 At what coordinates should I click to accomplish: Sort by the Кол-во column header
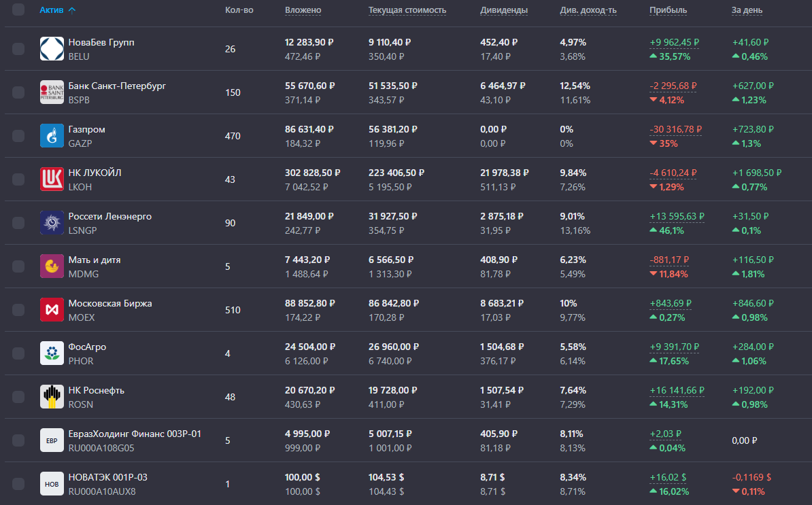pos(239,10)
